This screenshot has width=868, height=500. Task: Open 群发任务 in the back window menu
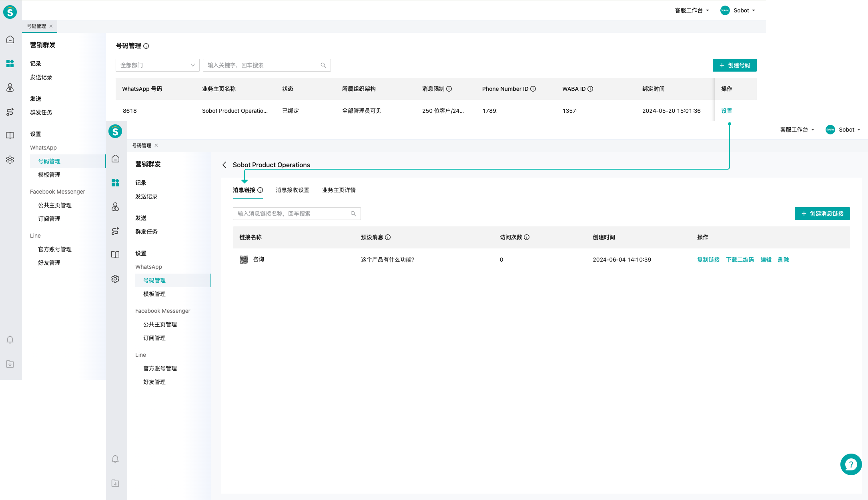coord(41,112)
